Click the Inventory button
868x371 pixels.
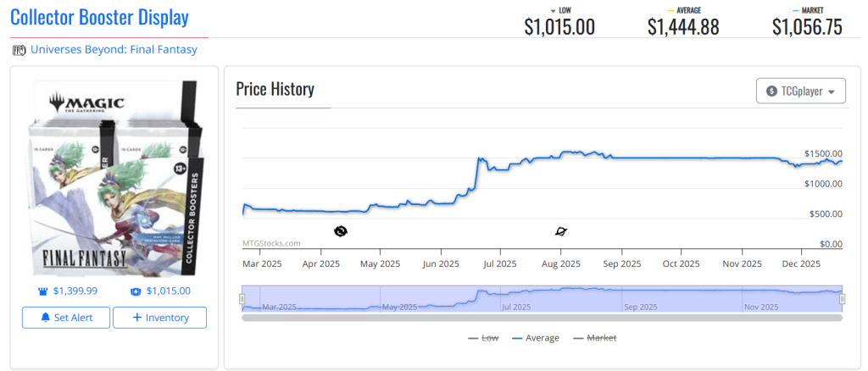[159, 318]
